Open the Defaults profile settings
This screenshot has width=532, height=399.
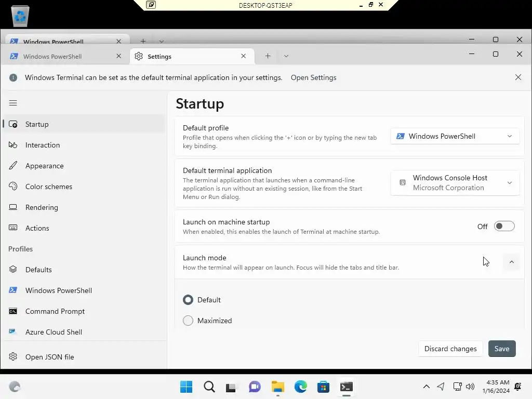coord(84,270)
